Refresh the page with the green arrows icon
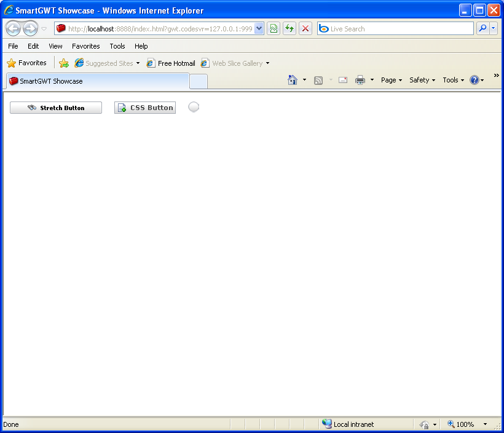 coord(289,29)
